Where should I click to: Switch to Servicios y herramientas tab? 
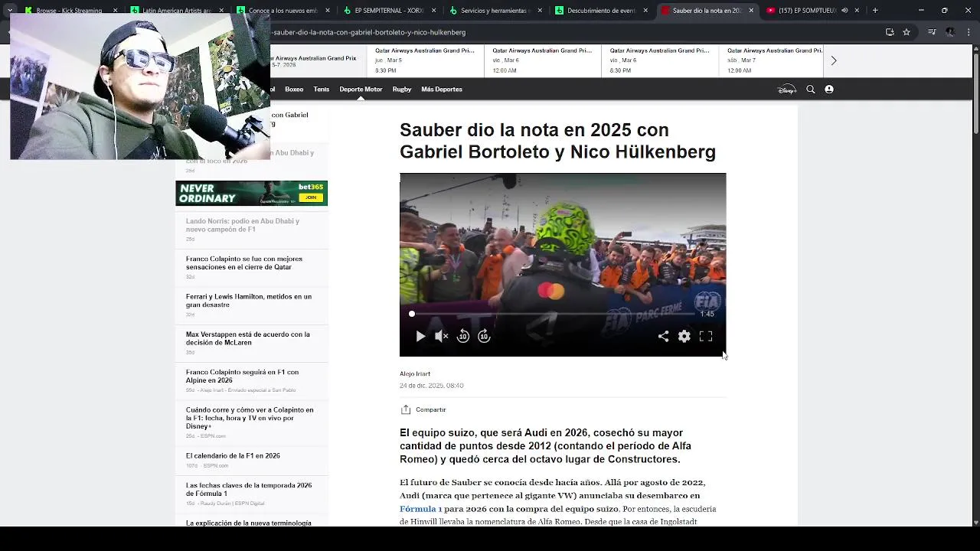point(494,11)
